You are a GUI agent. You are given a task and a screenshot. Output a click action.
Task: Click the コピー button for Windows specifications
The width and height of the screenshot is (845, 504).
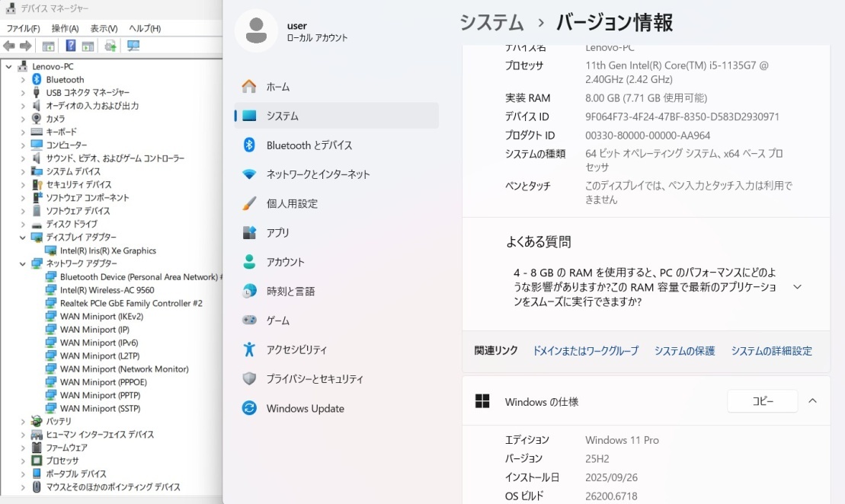[x=762, y=400]
